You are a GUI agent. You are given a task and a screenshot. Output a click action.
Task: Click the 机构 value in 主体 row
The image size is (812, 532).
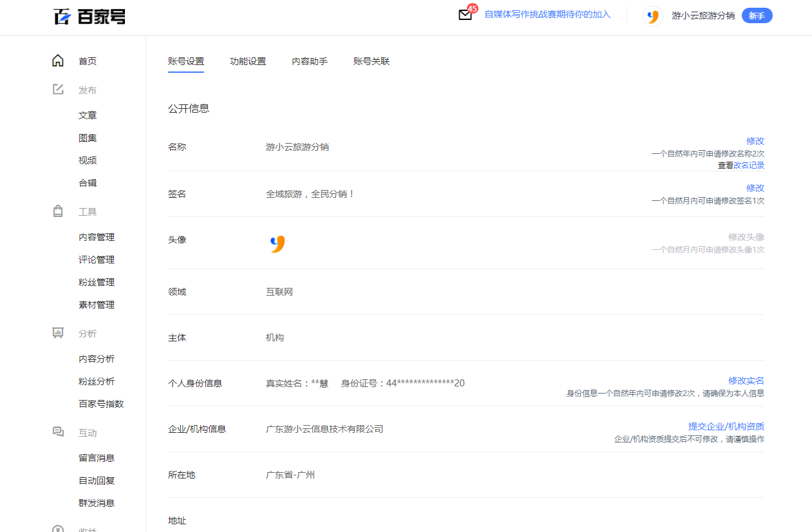[x=275, y=337]
